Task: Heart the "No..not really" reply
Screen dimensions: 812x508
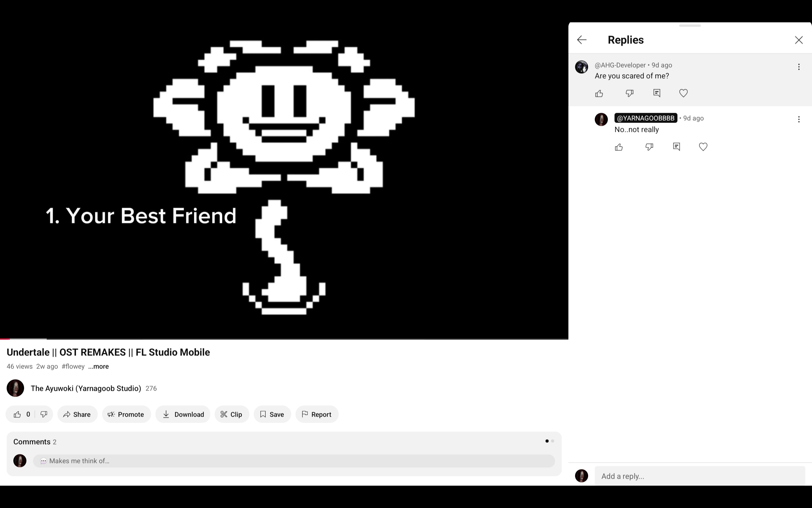Action: point(703,147)
